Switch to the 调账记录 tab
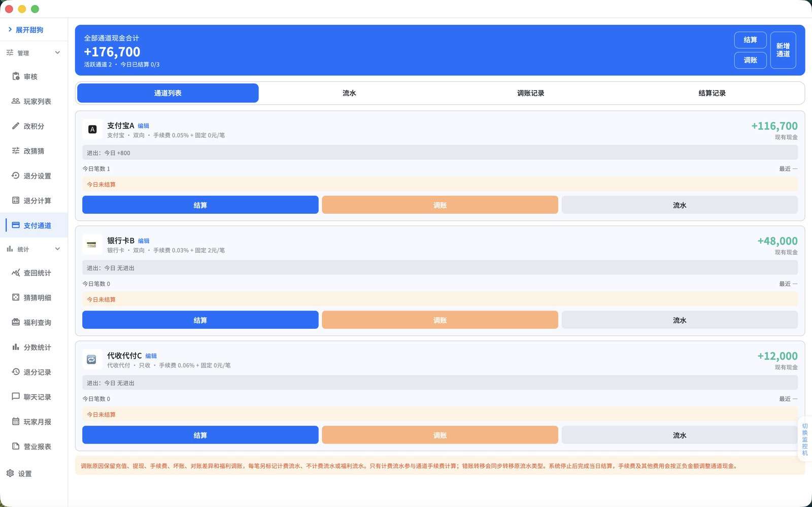Image resolution: width=812 pixels, height=507 pixels. [530, 93]
